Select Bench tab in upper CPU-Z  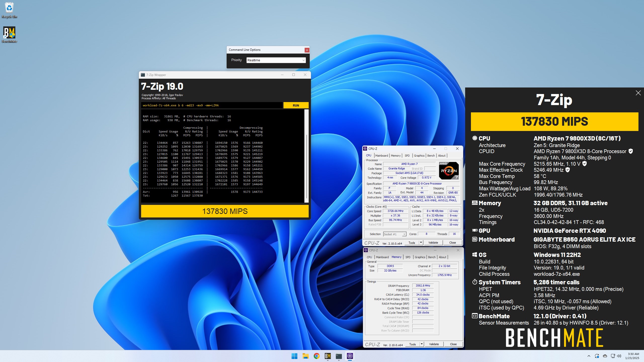pyautogui.click(x=431, y=156)
